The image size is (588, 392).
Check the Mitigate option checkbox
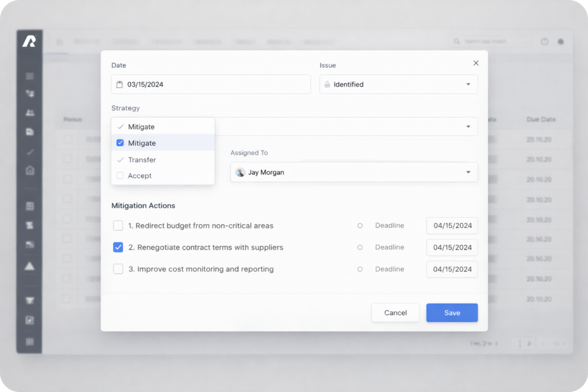click(120, 143)
